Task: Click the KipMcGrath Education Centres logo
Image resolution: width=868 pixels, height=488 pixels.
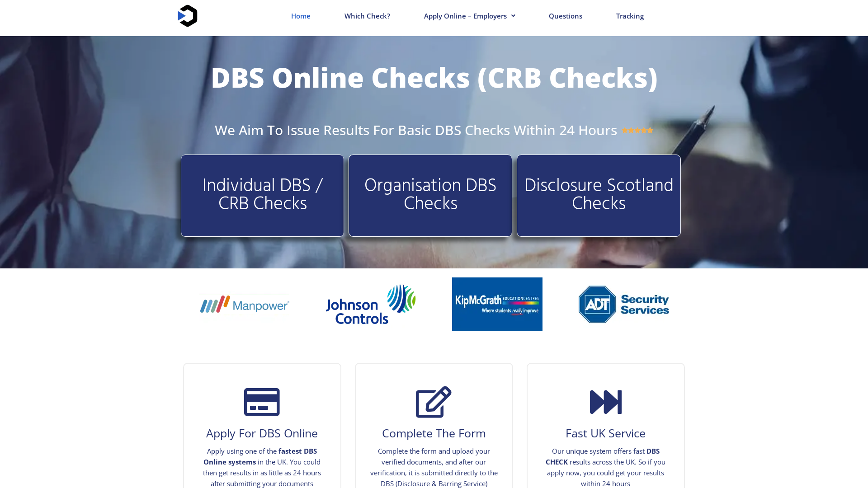Action: tap(497, 304)
